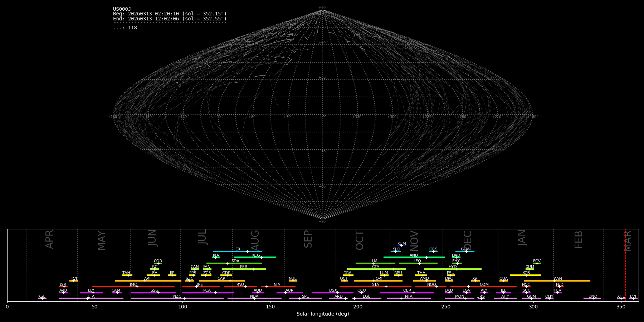Select the PER shower label
Image resolution: width=644 pixels, height=322 pixels.
[x=244, y=267]
